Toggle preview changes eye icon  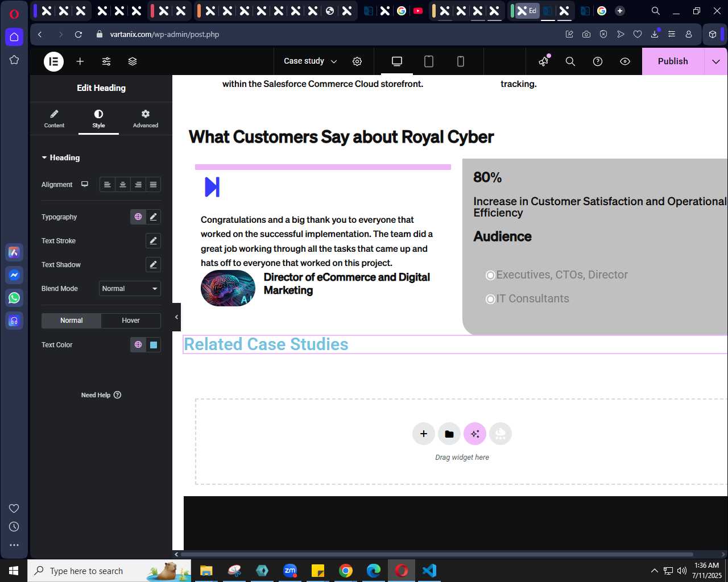(x=625, y=61)
